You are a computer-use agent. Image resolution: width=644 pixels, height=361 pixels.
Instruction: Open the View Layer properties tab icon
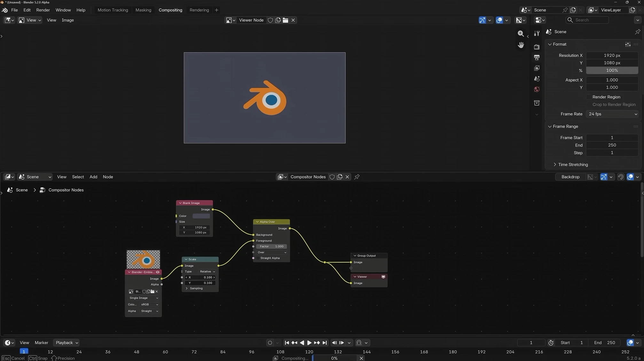[x=537, y=68]
